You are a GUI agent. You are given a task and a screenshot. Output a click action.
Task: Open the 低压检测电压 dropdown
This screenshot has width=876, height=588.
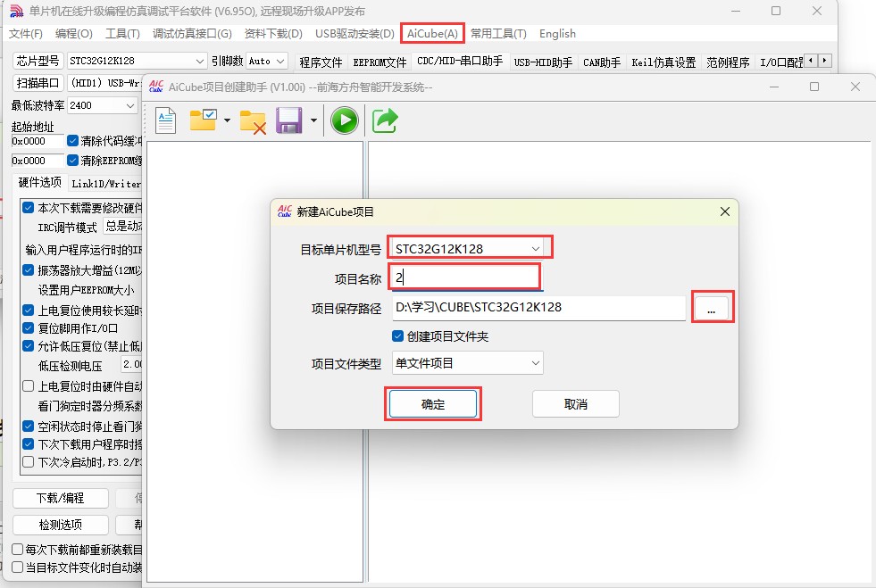pos(132,364)
